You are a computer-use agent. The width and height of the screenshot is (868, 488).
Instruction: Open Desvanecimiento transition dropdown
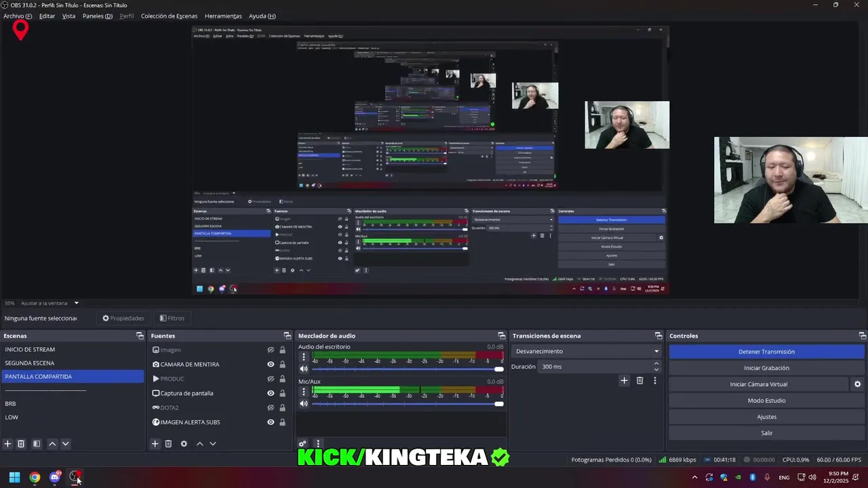pyautogui.click(x=587, y=351)
